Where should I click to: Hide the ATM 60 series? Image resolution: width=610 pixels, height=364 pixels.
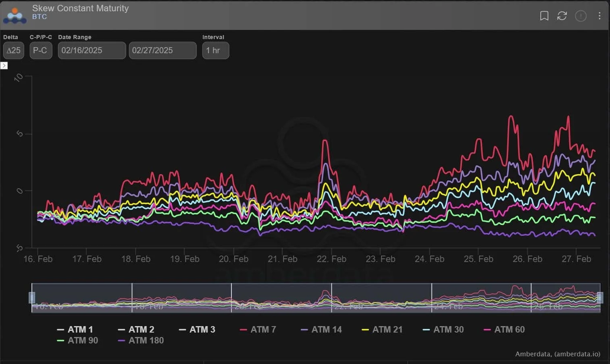(504, 329)
